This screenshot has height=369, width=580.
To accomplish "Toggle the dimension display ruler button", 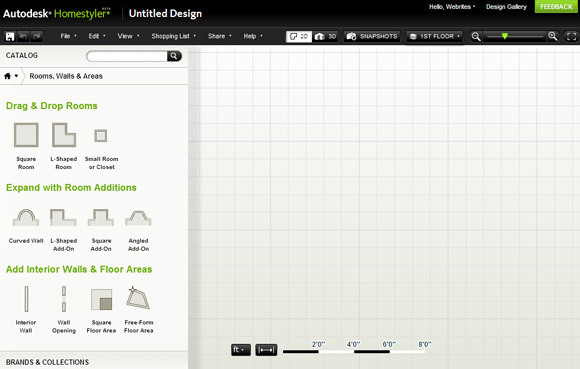I will [266, 350].
